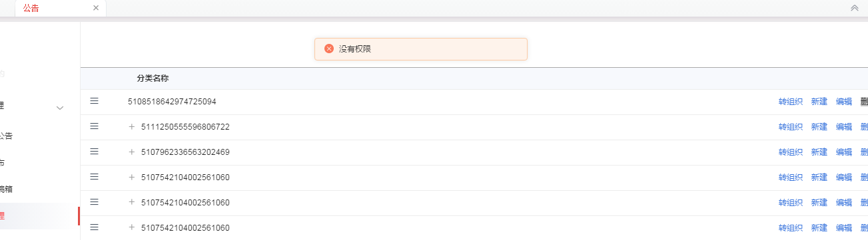Click 转组织 in the last visible row
This screenshot has height=240, width=868.
[x=791, y=228]
